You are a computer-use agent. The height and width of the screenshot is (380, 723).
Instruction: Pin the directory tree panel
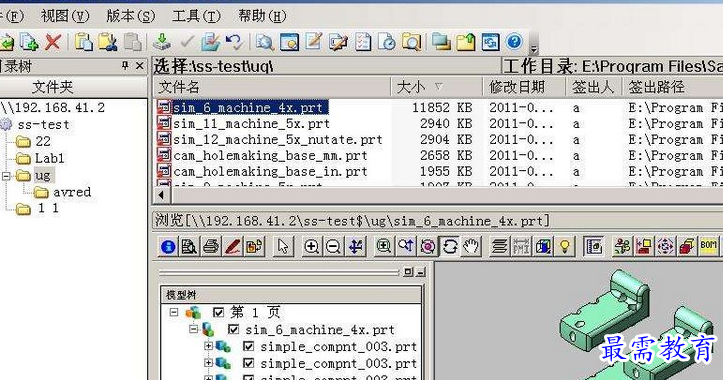pyautogui.click(x=125, y=66)
